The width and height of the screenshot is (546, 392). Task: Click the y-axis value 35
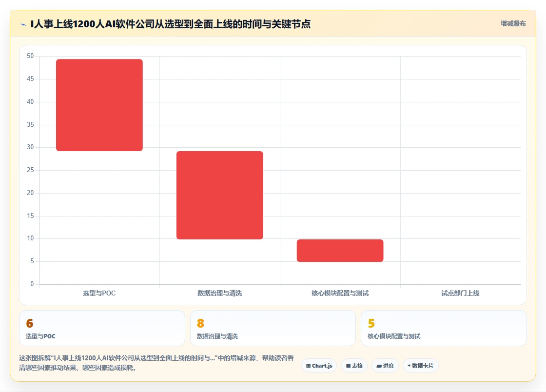(x=30, y=125)
